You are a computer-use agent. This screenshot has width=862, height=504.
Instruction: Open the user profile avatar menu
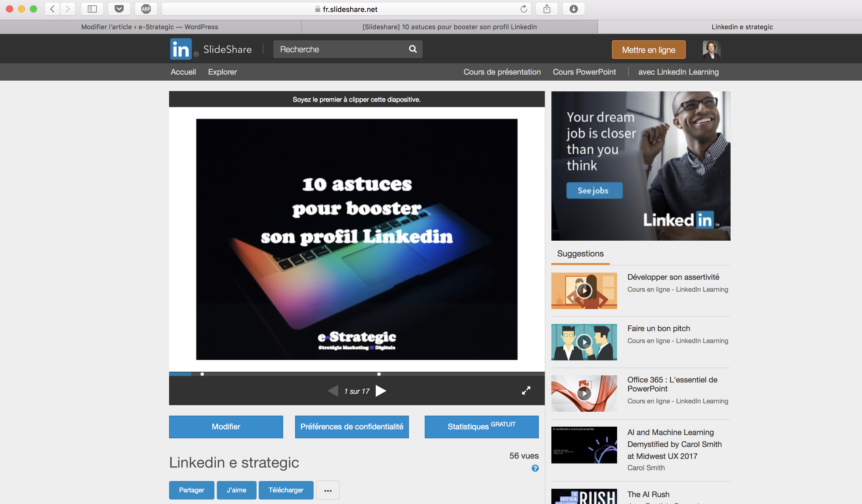pos(711,50)
